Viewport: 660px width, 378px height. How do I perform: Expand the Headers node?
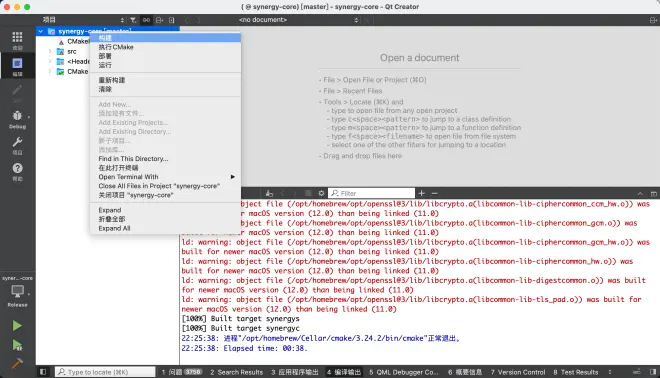[50, 61]
